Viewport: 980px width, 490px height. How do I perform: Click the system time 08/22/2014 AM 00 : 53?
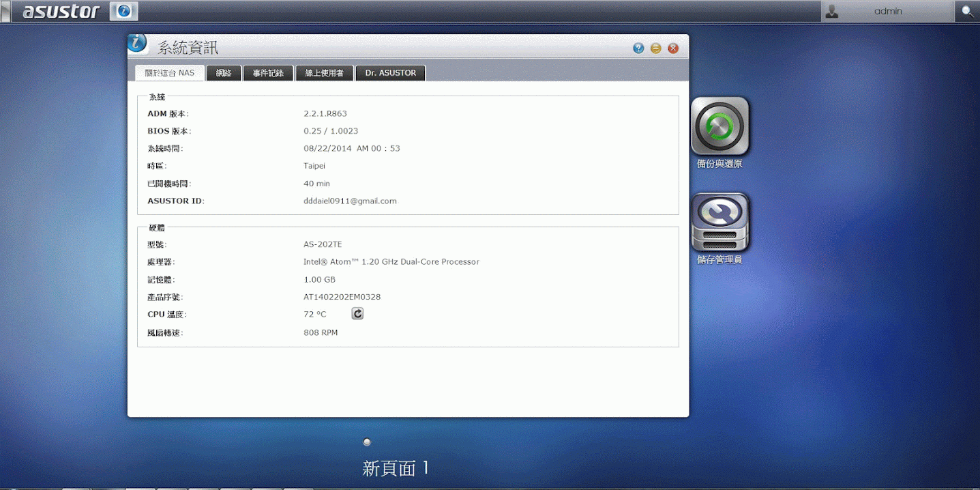tap(352, 149)
